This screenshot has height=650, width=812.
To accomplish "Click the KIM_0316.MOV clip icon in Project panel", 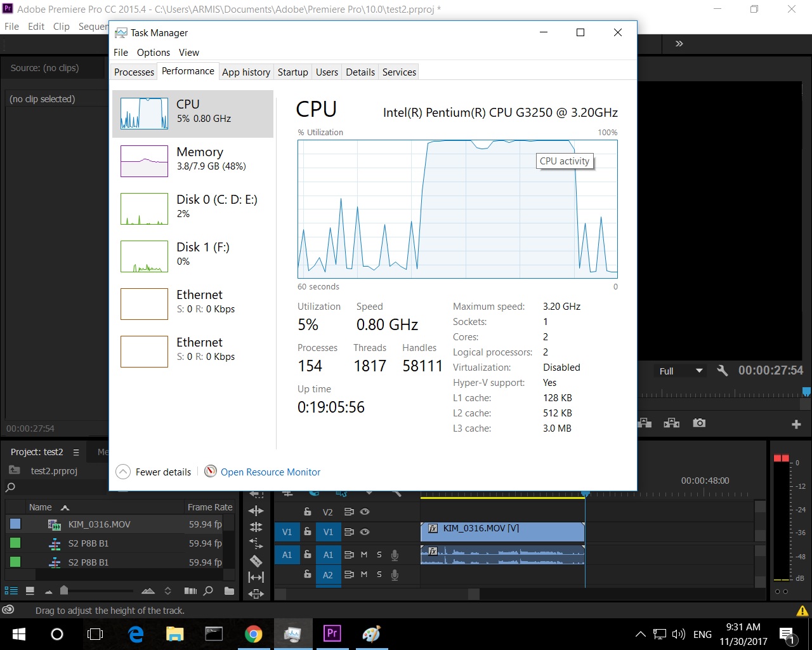I will pyautogui.click(x=55, y=524).
